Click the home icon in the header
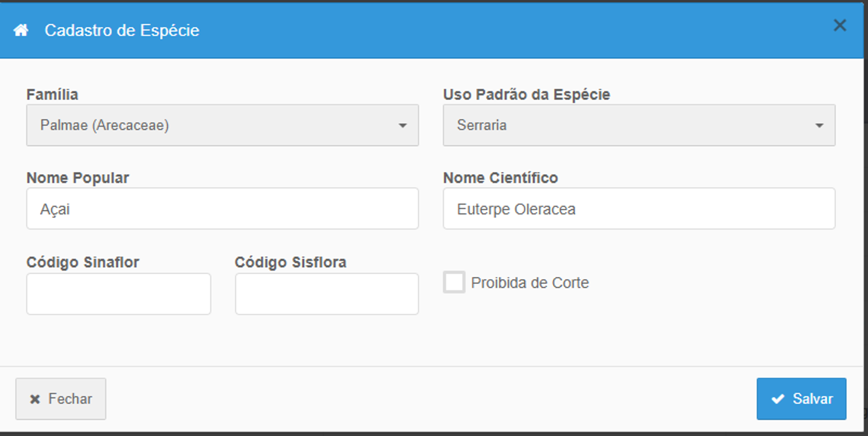 [21, 30]
